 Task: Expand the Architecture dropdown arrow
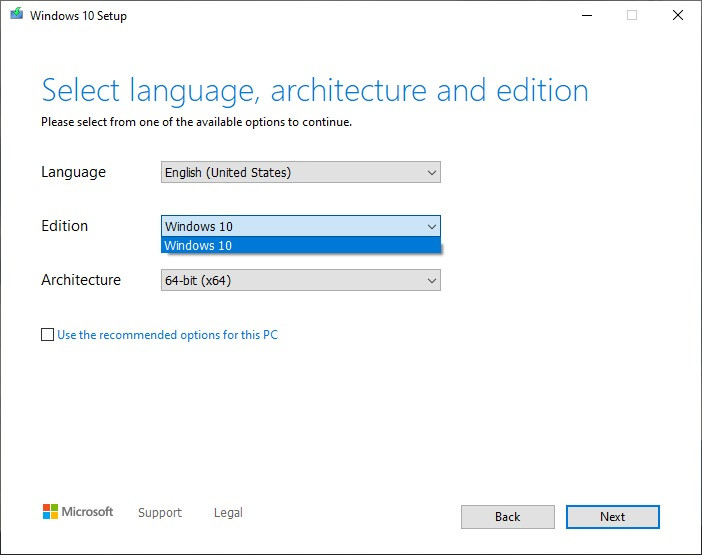pos(432,281)
